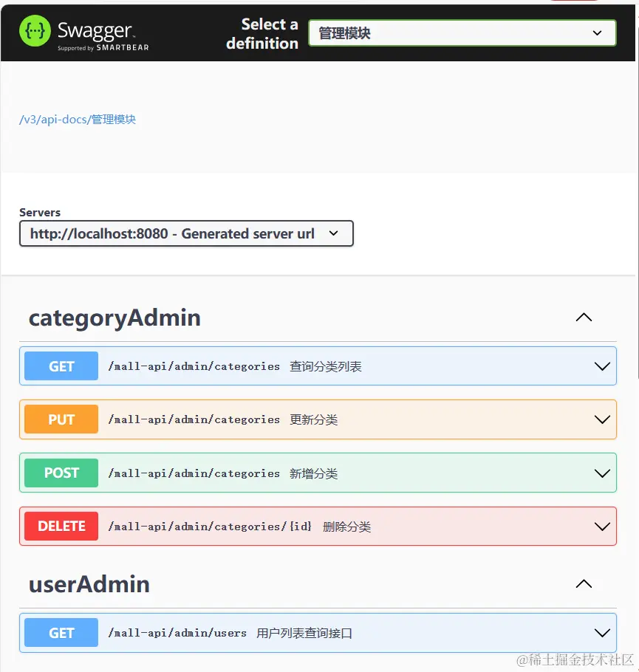Click the Swagger wordmark text

(95, 31)
